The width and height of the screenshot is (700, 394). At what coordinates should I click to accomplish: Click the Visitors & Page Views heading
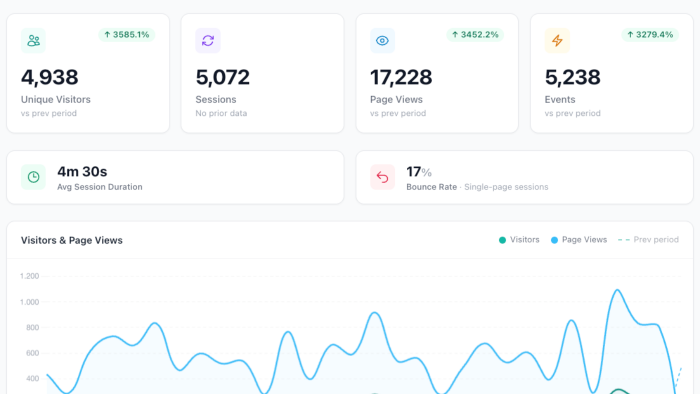[x=71, y=240]
